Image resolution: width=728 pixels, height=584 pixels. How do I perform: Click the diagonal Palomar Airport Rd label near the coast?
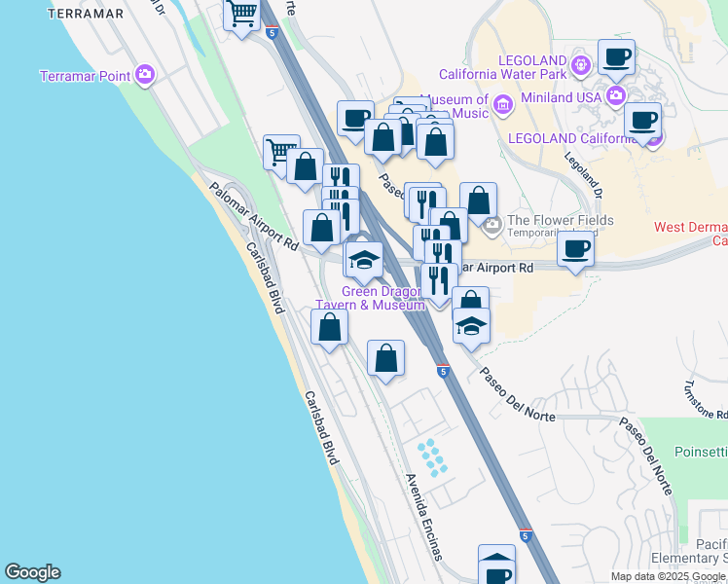253,216
